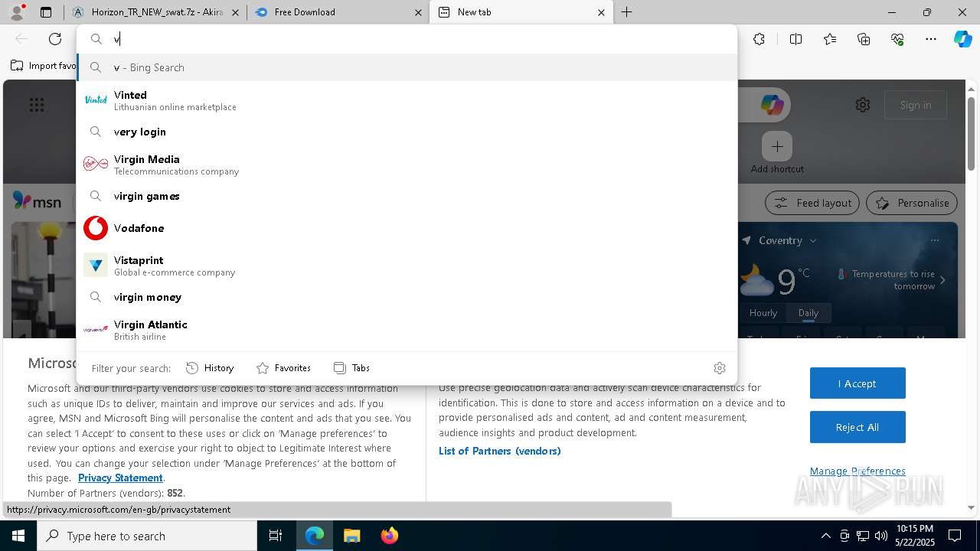Click the Reject All button
Viewport: 980px width, 551px height.
click(x=857, y=427)
